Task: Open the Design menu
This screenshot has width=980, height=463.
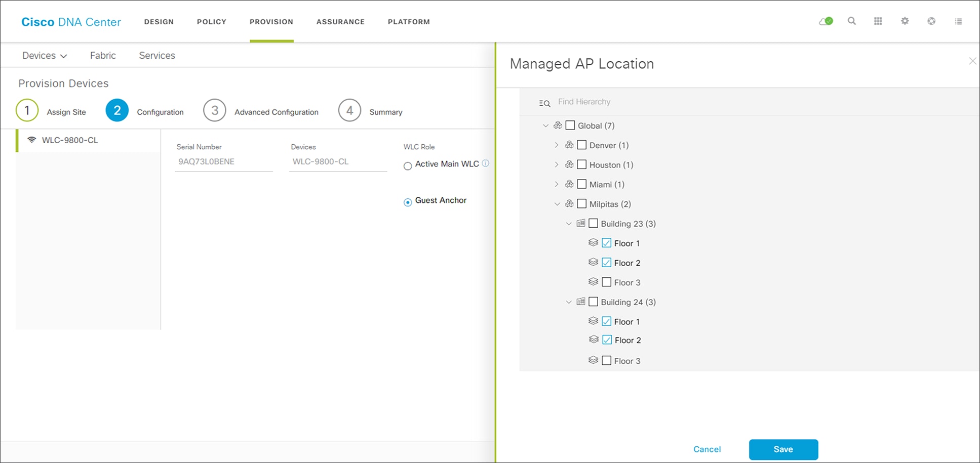Action: (159, 22)
